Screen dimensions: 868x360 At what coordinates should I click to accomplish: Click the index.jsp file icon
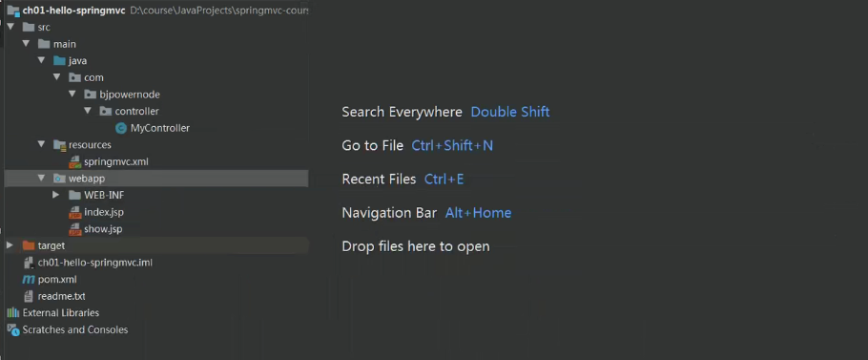pos(74,212)
